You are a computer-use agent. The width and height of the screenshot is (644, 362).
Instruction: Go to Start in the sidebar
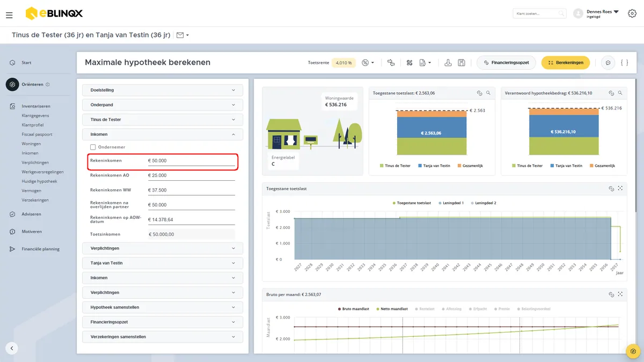(26, 63)
